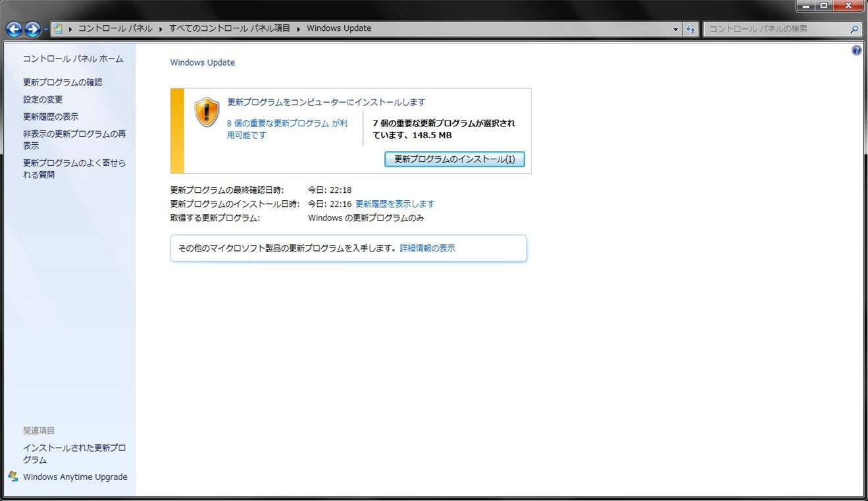Viewport: 868px width, 501px height.
Task: Click the Windows Update page title
Action: tap(203, 63)
